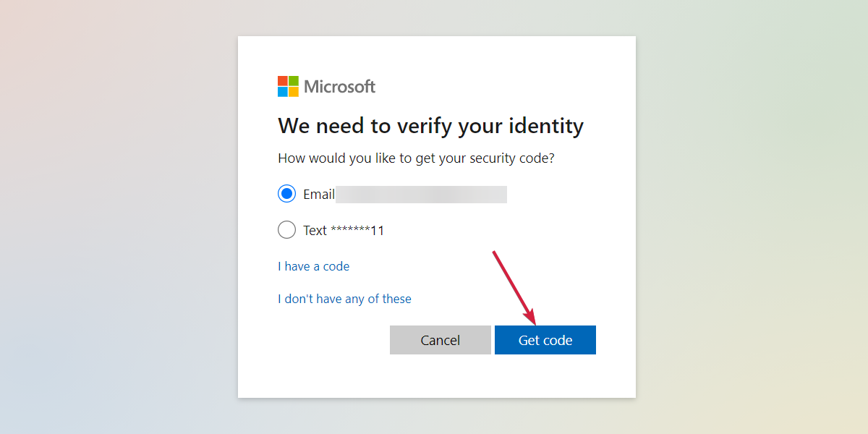This screenshot has height=434, width=868.
Task: Click the yellow square in Microsoft logo
Action: [294, 92]
